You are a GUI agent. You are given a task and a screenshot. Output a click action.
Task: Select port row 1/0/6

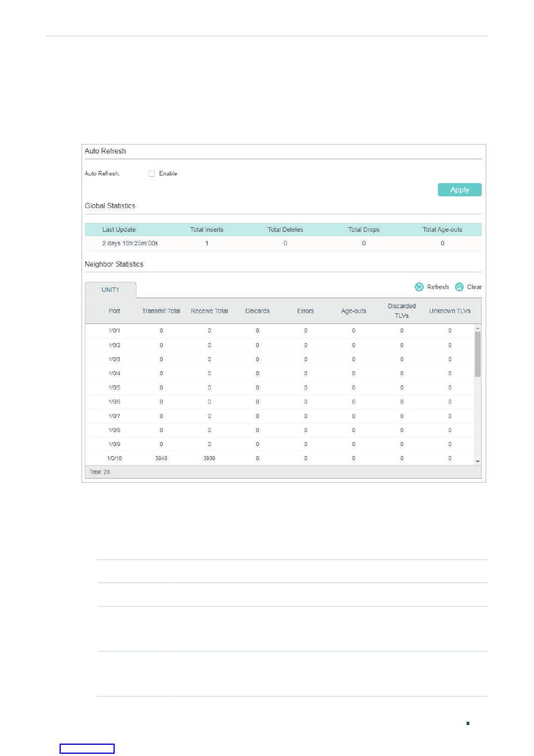tap(280, 402)
